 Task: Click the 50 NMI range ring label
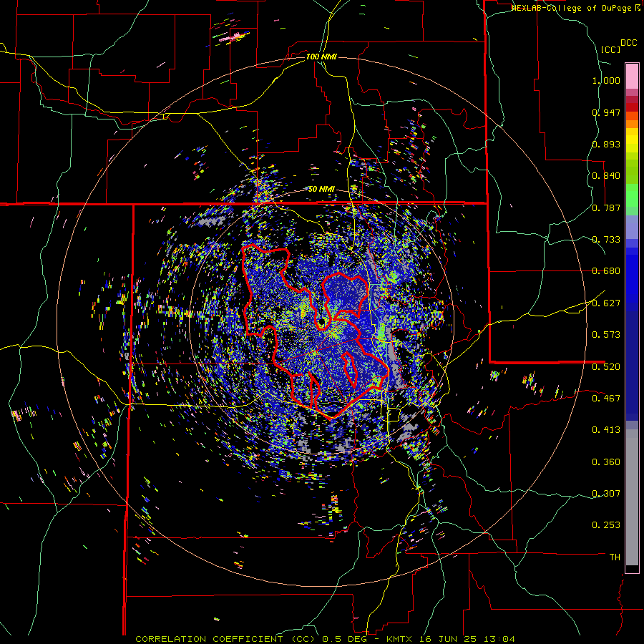pos(321,190)
